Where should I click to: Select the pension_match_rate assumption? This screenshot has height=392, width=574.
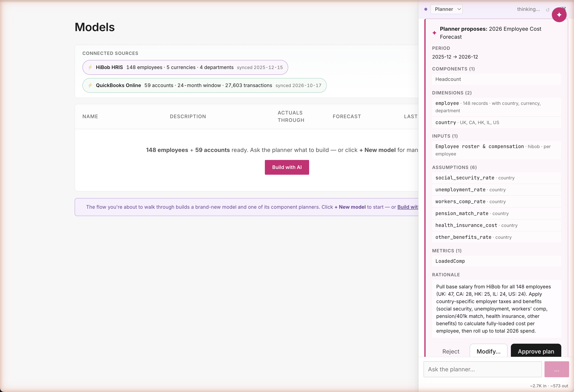(497, 213)
